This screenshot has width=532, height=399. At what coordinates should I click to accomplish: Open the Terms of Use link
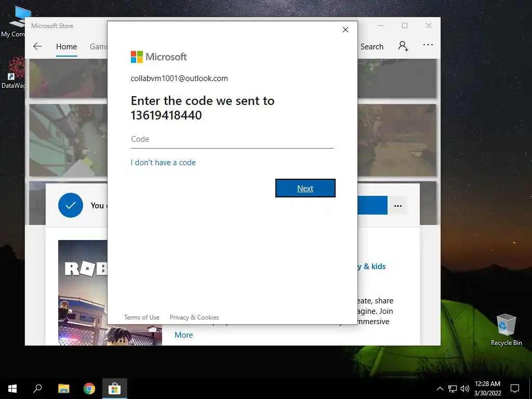141,317
